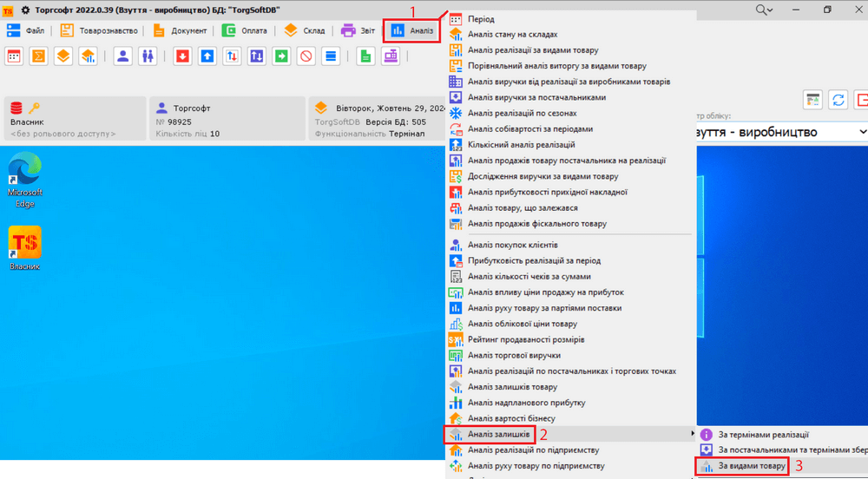
Task: Open the 'Аналіз' menu
Action: (412, 30)
